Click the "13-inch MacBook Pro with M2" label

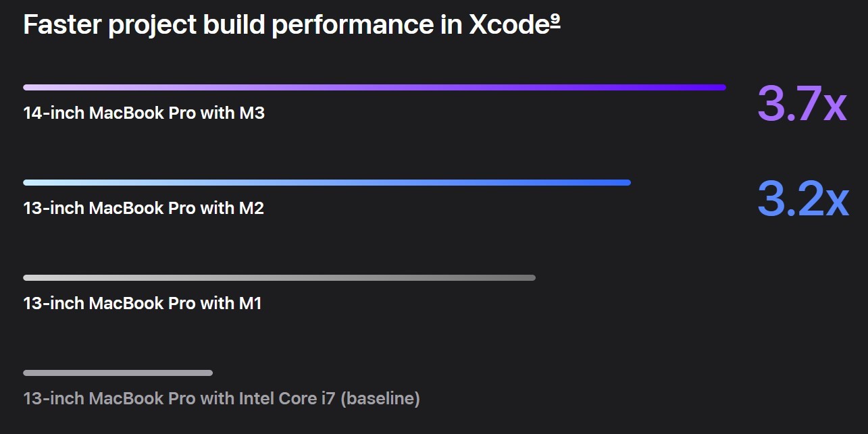tap(144, 208)
